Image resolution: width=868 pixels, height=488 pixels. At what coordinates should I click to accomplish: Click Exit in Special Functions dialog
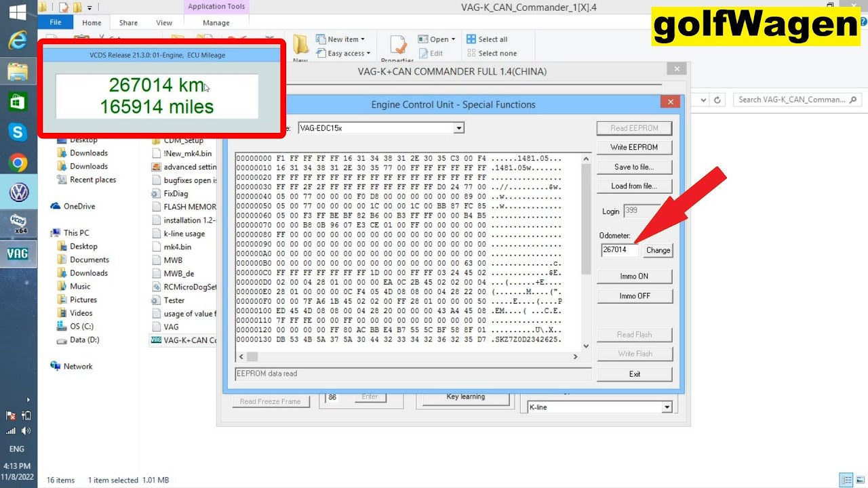point(634,374)
